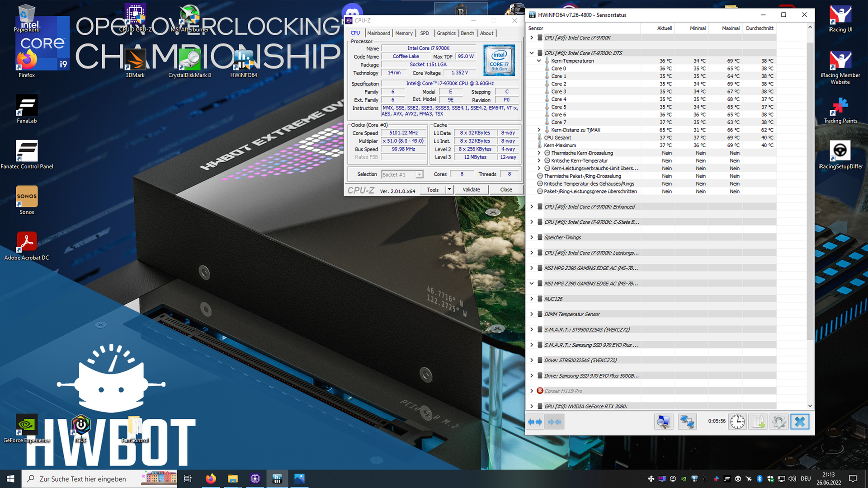Open the CPU-Z Tools dropdown arrow
868x488 pixels.
449,189
